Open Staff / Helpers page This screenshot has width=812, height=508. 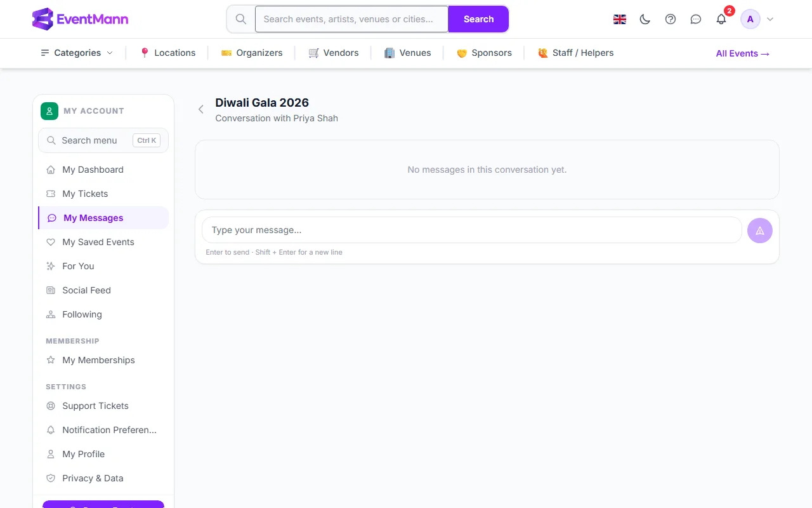tap(576, 53)
